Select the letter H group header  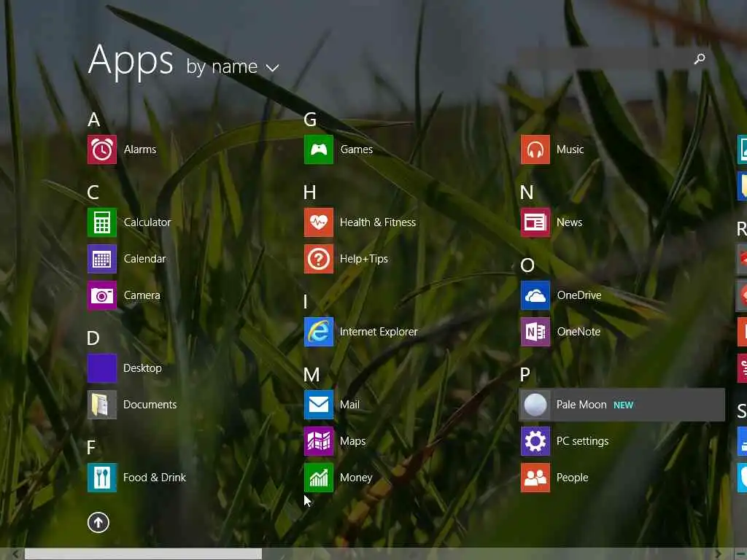click(x=309, y=192)
